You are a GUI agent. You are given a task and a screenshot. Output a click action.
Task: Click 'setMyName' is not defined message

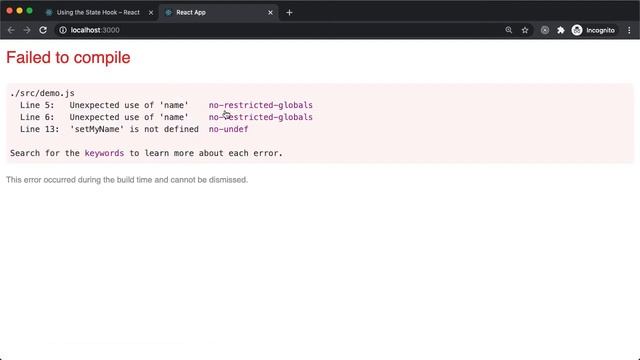pos(134,129)
